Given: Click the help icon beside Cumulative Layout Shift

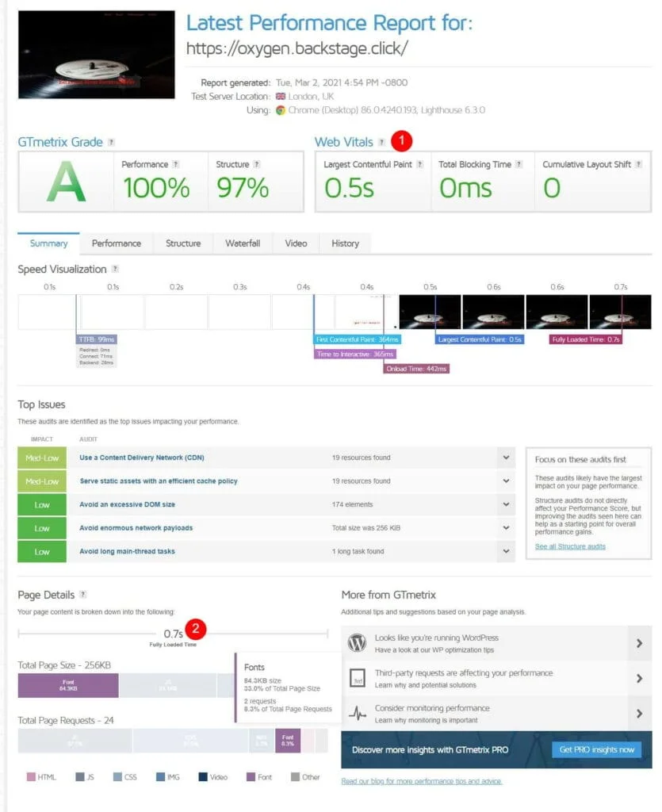Looking at the screenshot, I should tap(638, 165).
